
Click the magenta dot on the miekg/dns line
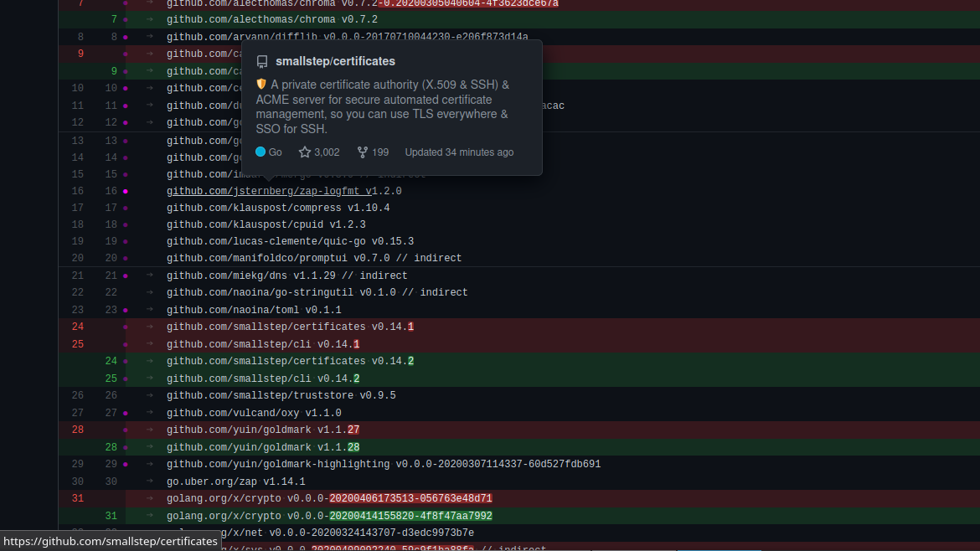coord(126,275)
